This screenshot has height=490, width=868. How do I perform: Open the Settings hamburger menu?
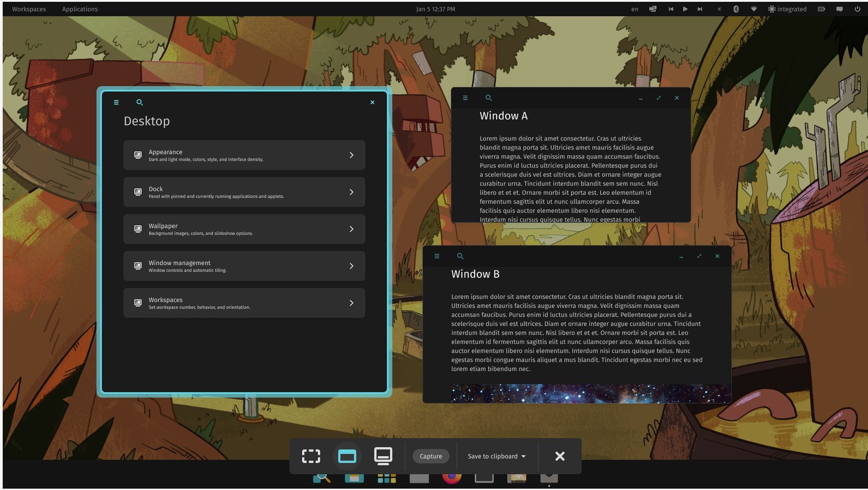[116, 102]
